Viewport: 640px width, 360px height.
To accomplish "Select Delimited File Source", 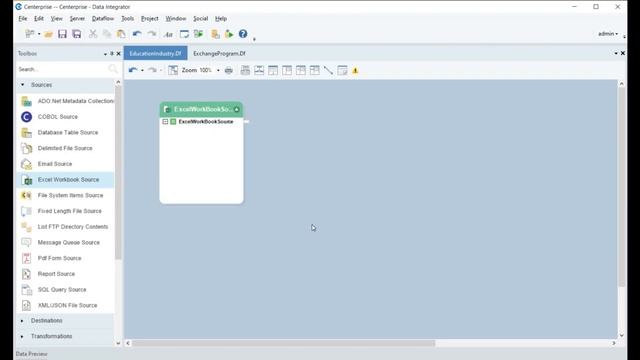I will click(66, 148).
